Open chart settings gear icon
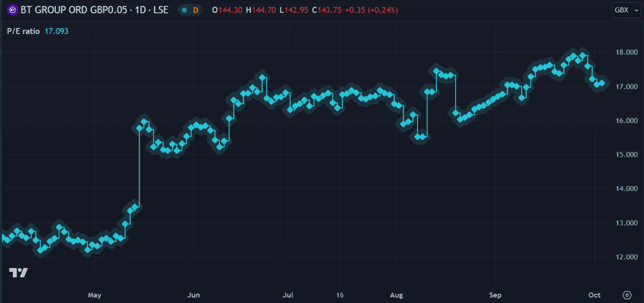644x303 pixels. pyautogui.click(x=626, y=295)
